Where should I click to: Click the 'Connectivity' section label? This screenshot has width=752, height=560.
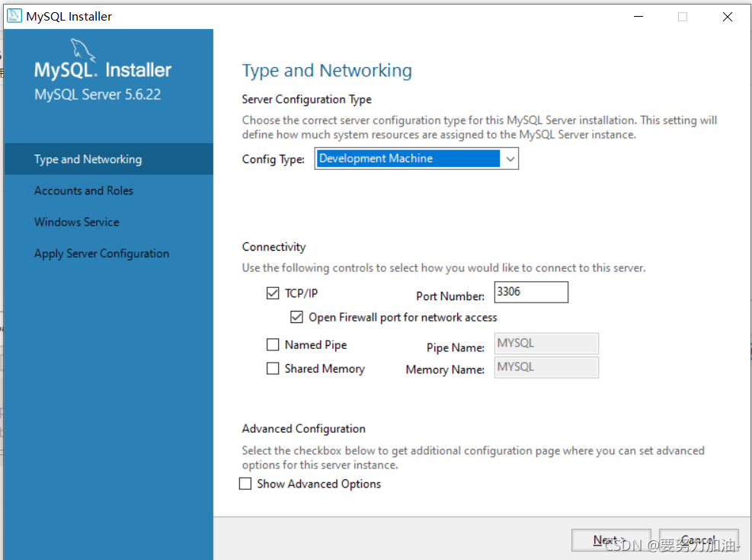pyautogui.click(x=274, y=247)
